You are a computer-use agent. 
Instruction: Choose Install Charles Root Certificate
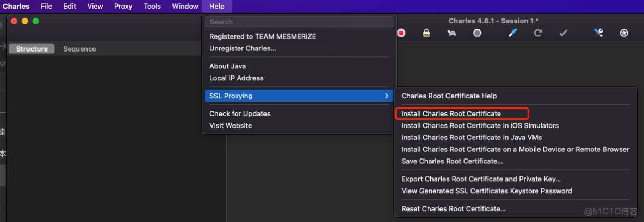point(451,114)
